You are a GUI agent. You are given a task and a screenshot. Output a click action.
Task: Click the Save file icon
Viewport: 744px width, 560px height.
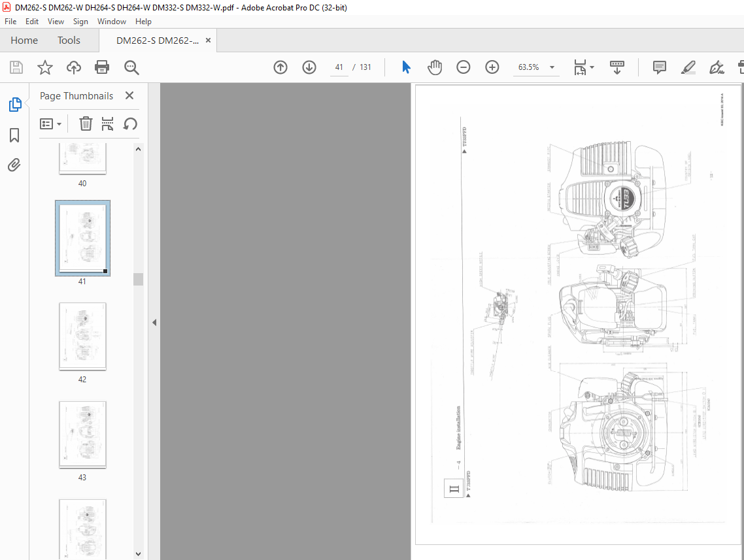coord(16,67)
